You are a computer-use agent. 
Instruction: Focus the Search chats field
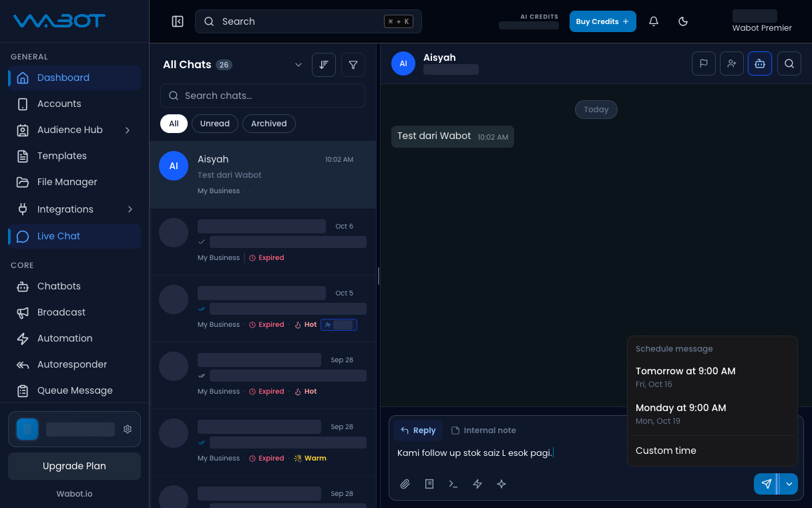coord(262,96)
